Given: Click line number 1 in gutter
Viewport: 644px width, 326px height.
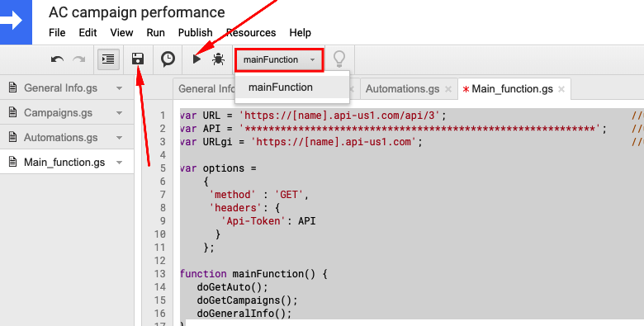Looking at the screenshot, I should [x=163, y=116].
